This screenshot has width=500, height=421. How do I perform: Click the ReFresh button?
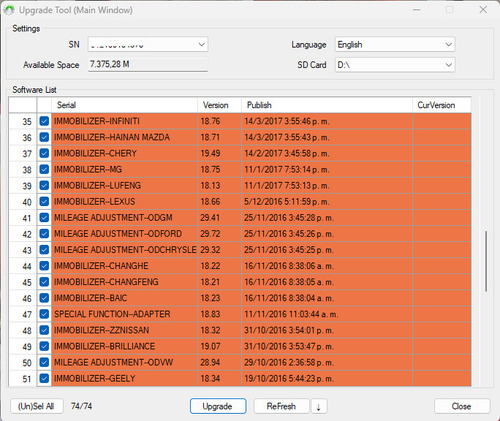(x=281, y=406)
